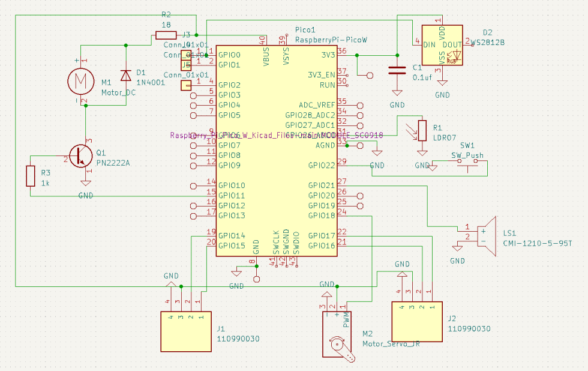
Task: Select the GPIO22 pin label
Action: pyautogui.click(x=322, y=165)
